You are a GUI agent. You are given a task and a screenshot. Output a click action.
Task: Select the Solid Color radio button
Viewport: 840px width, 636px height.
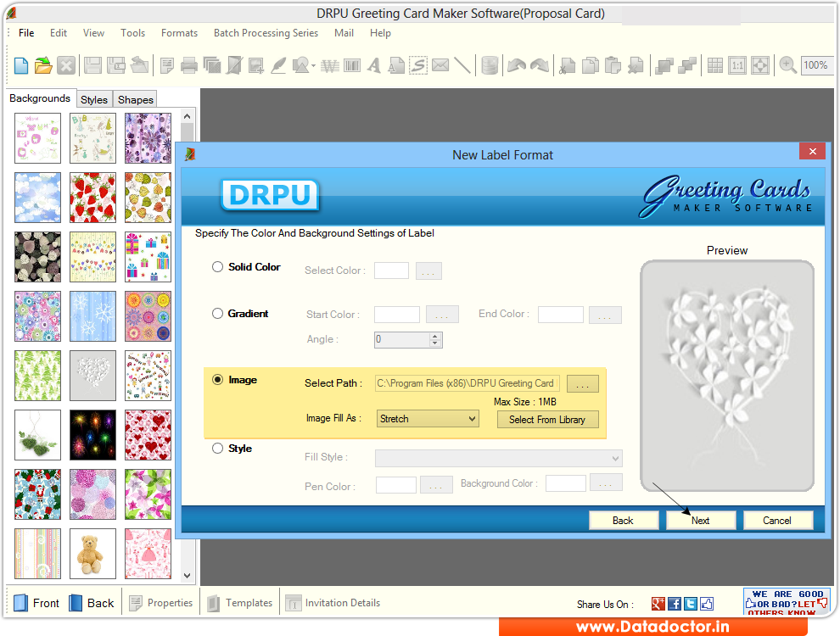coord(217,266)
